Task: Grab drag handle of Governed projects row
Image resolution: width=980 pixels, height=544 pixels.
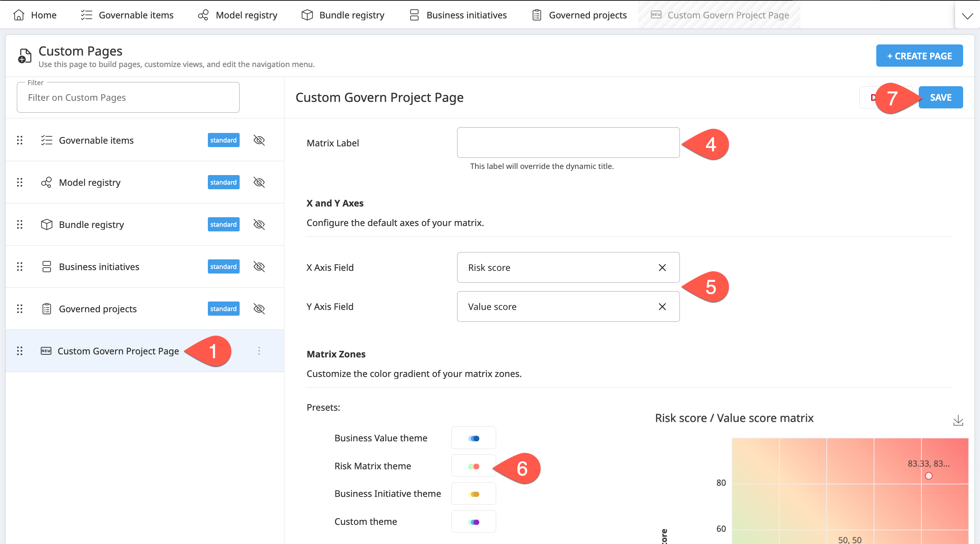Action: coord(20,309)
